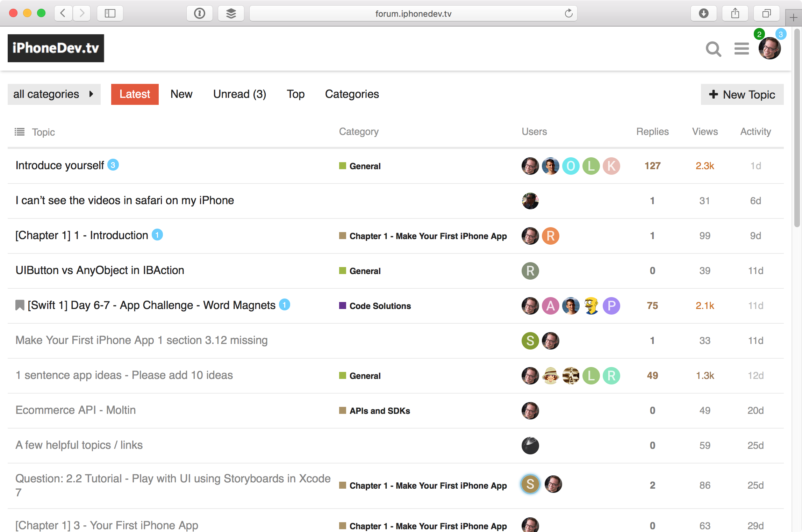Image resolution: width=802 pixels, height=532 pixels.
Task: Click activity 6d on videos in safari row
Action: [756, 201]
